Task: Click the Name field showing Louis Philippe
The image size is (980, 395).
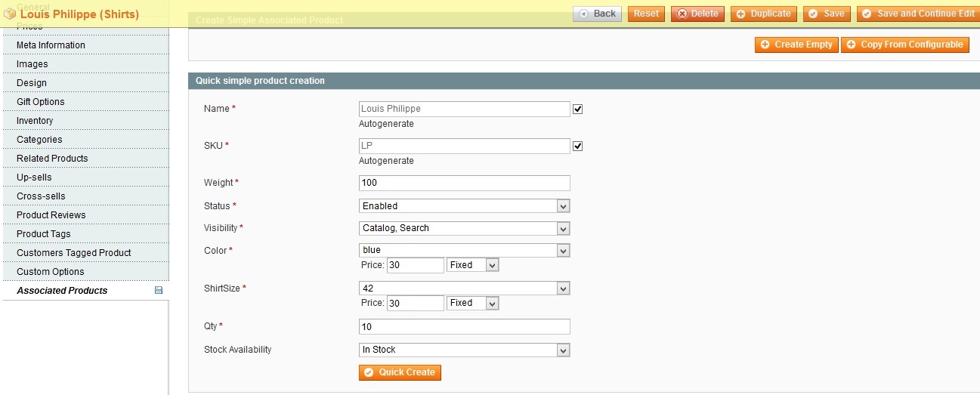Action: pyautogui.click(x=464, y=109)
